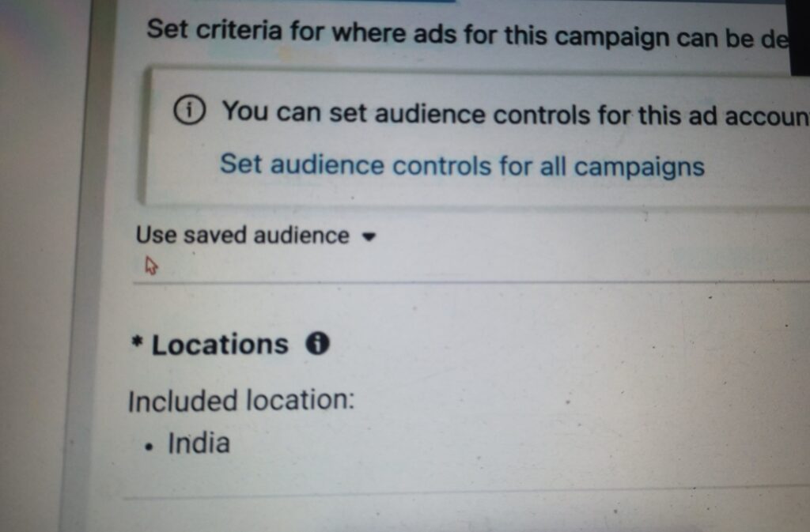Open Set audience controls for all campaigns link
Image resolution: width=810 pixels, height=532 pixels.
461,166
